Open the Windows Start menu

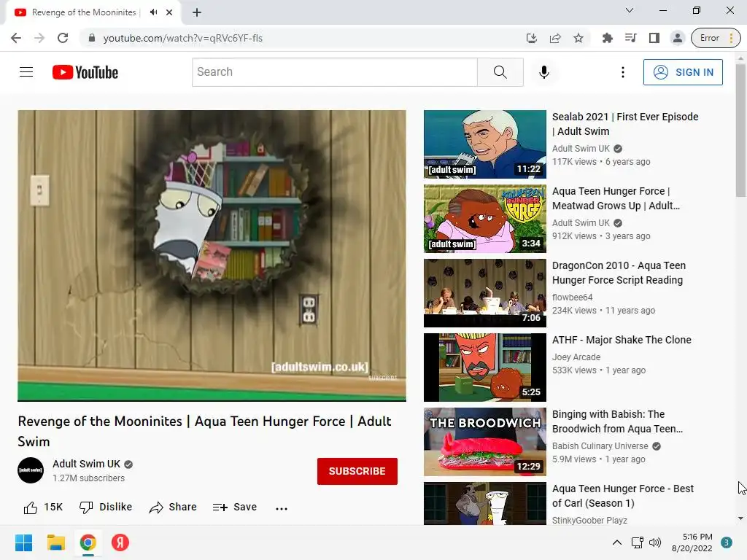tap(23, 542)
